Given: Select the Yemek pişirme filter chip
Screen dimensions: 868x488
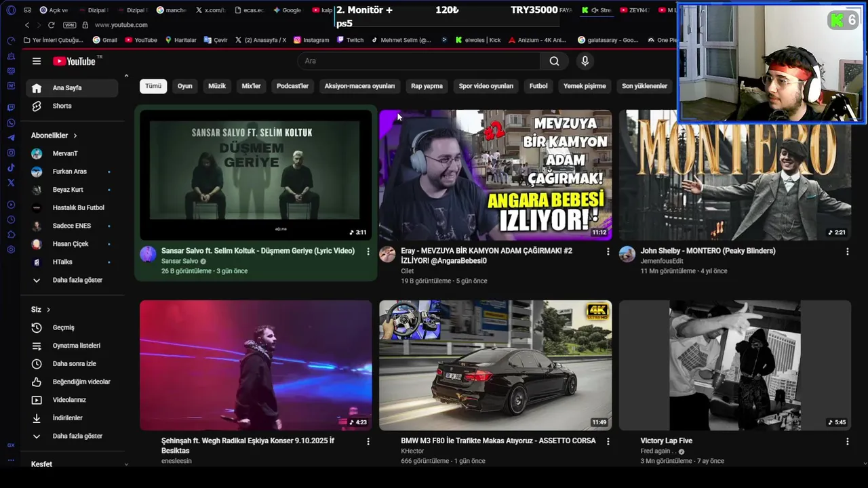Looking at the screenshot, I should pos(585,86).
